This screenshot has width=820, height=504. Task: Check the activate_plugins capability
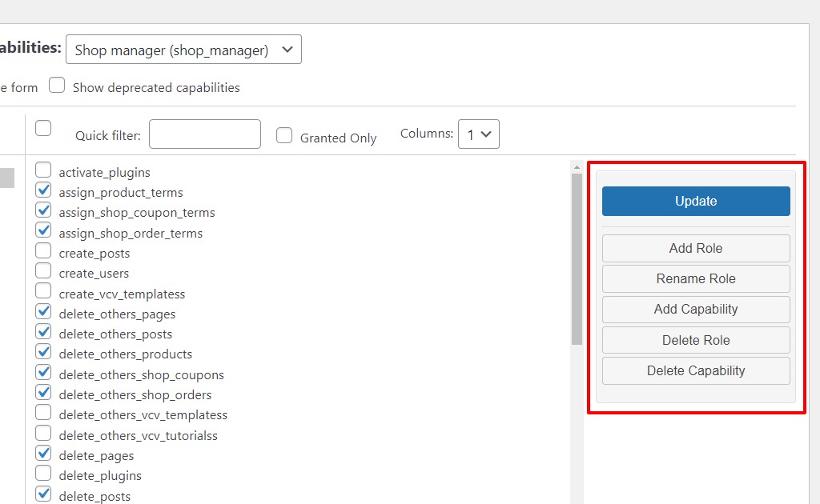coord(43,170)
